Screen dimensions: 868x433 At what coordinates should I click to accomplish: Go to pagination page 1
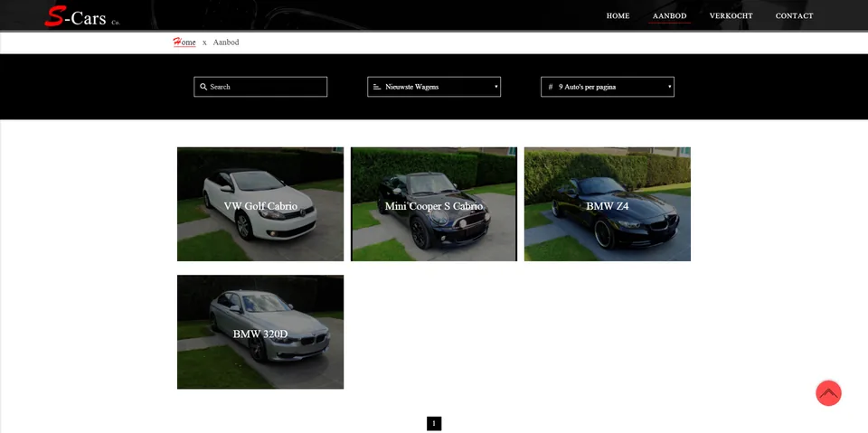click(x=434, y=424)
